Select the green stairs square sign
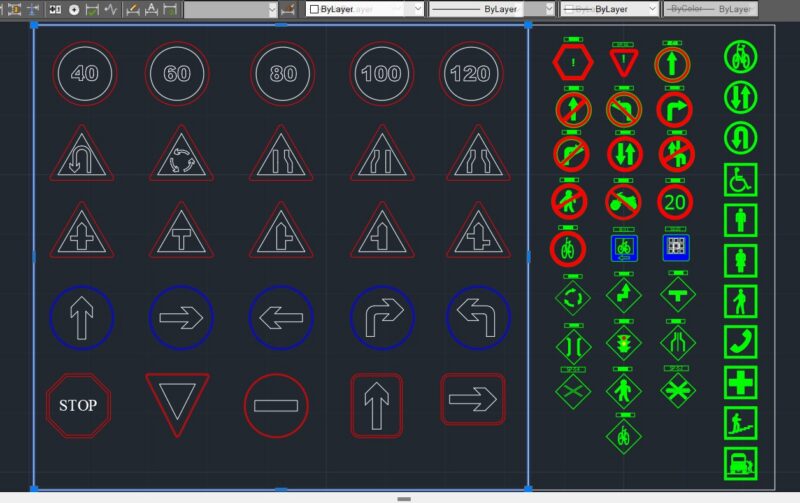Image resolution: width=800 pixels, height=503 pixels. click(x=740, y=423)
